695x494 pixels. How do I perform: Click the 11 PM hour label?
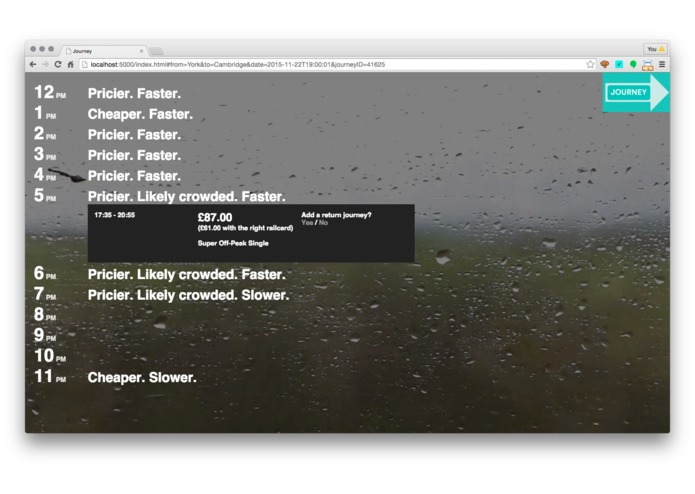pos(50,377)
